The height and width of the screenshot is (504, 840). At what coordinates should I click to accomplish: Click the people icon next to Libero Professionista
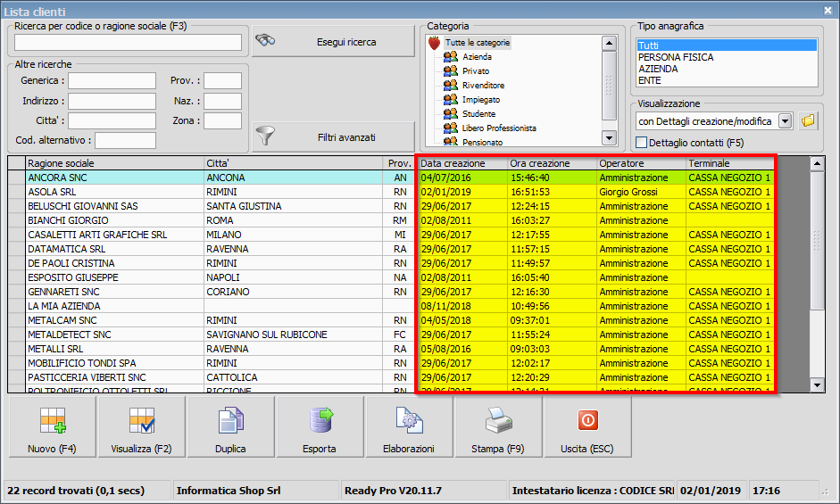point(451,128)
